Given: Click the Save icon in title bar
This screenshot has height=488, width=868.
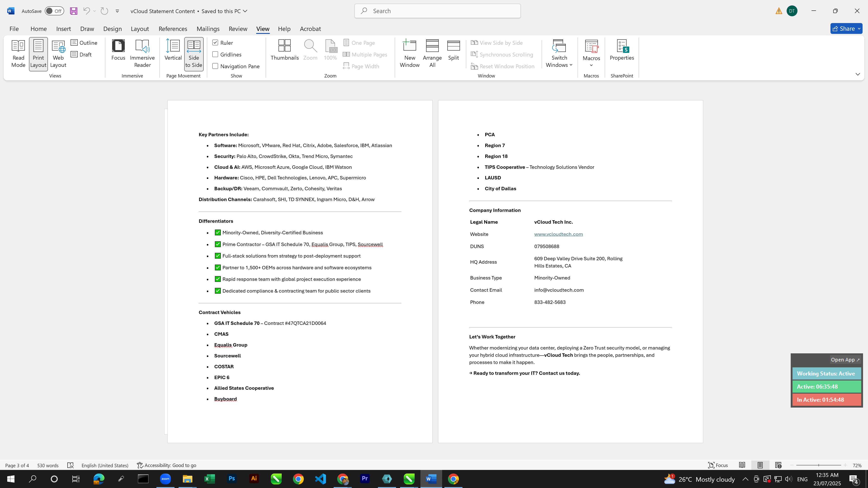Looking at the screenshot, I should pos(73,11).
